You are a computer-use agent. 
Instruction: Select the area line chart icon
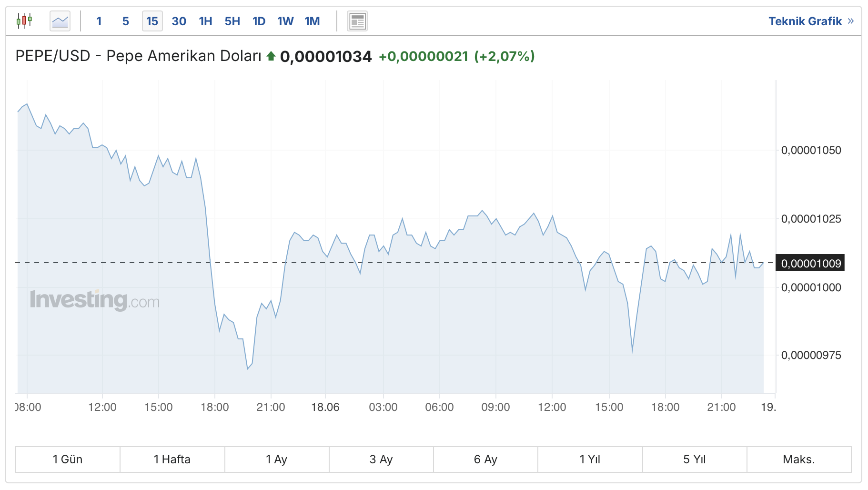coord(60,21)
